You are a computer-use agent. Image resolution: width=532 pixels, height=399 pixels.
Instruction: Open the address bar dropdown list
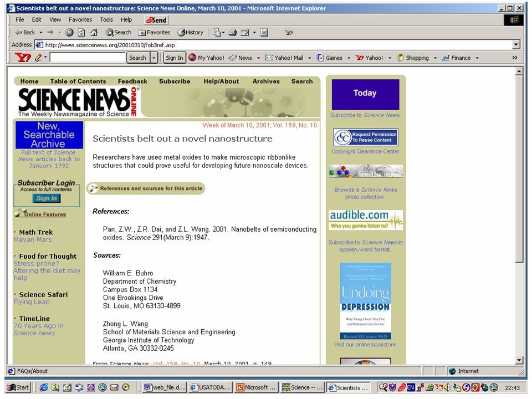pos(516,45)
